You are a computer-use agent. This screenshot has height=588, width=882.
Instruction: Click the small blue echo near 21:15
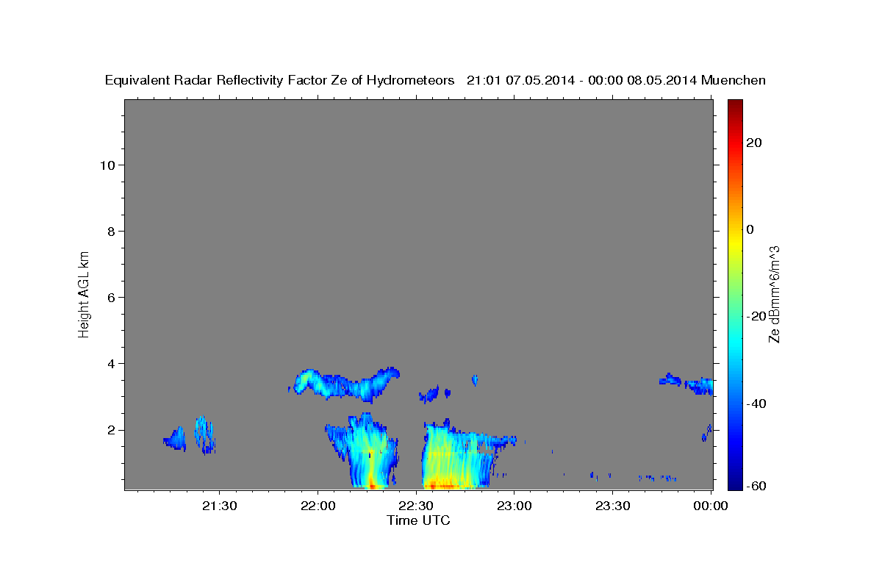coord(175,440)
